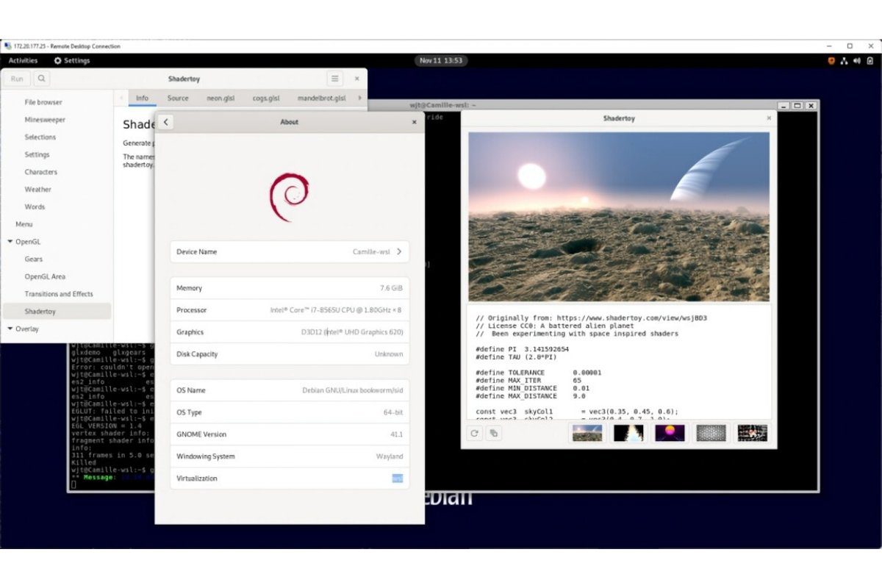This screenshot has width=882, height=588.
Task: Click the Disk Capacity row
Action: (290, 354)
